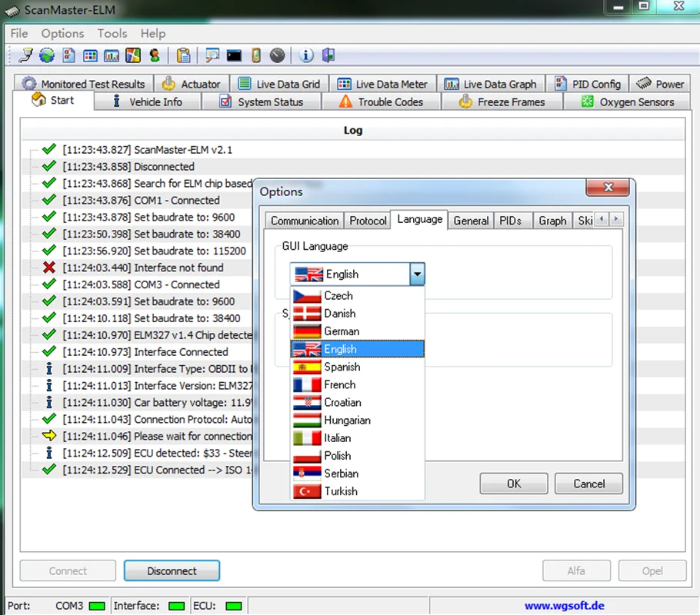This screenshot has height=615, width=700.
Task: Select the gauge meter icon in the toolbar
Action: pos(277,55)
